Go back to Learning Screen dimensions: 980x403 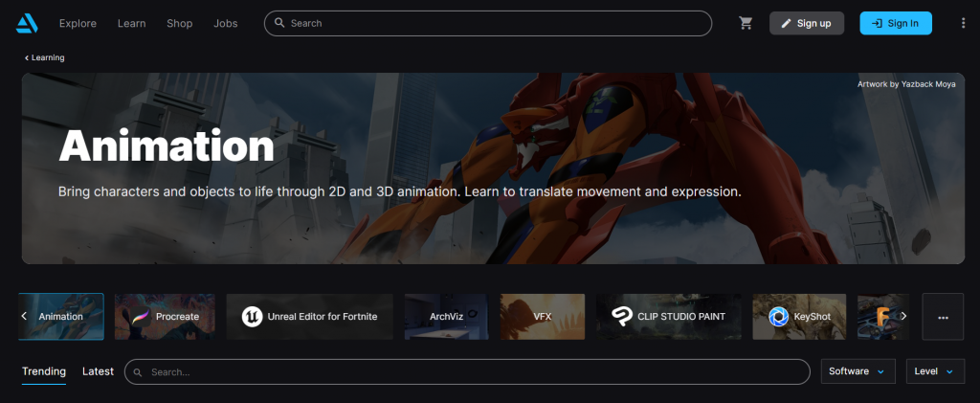pos(44,57)
